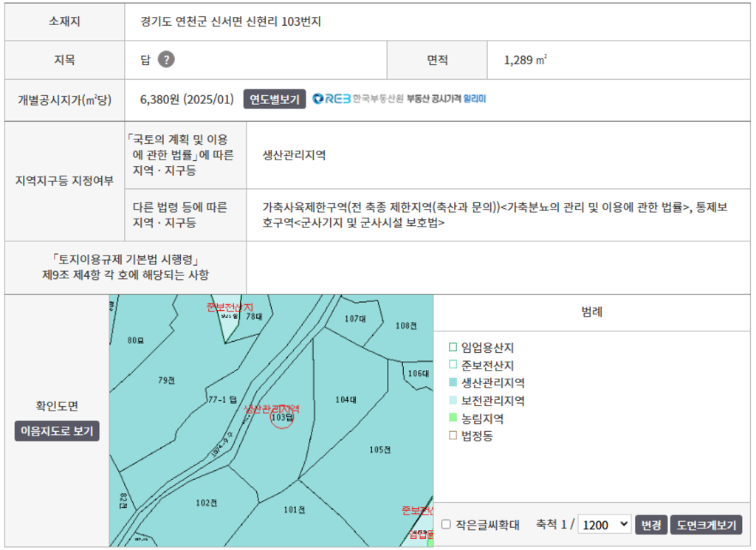Open the 연도별보기 yearly price button
This screenshot has width=756, height=550.
(275, 100)
